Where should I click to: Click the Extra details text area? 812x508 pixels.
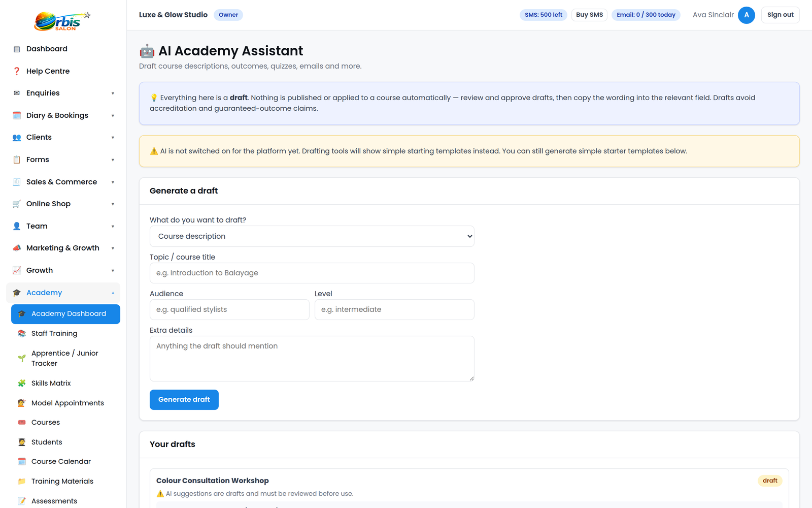click(312, 359)
